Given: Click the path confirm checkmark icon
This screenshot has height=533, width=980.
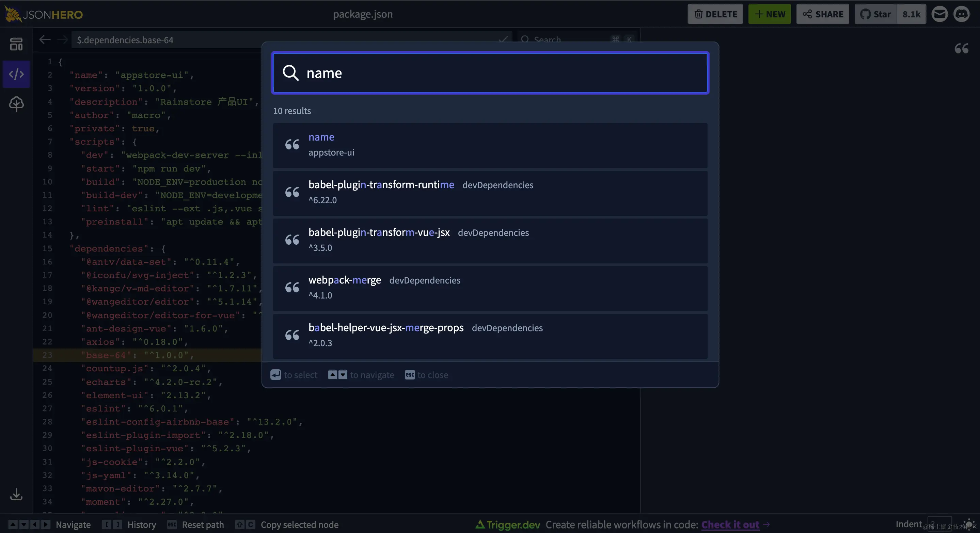Looking at the screenshot, I should click(x=503, y=39).
